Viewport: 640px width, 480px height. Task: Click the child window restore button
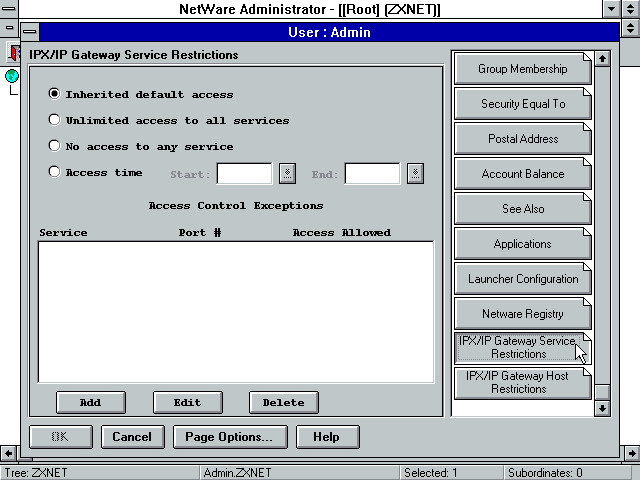[x=630, y=28]
